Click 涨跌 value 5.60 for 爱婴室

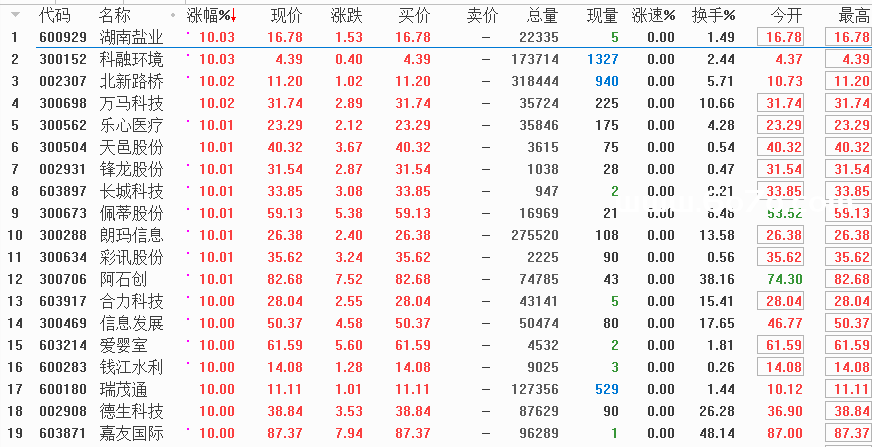(349, 345)
